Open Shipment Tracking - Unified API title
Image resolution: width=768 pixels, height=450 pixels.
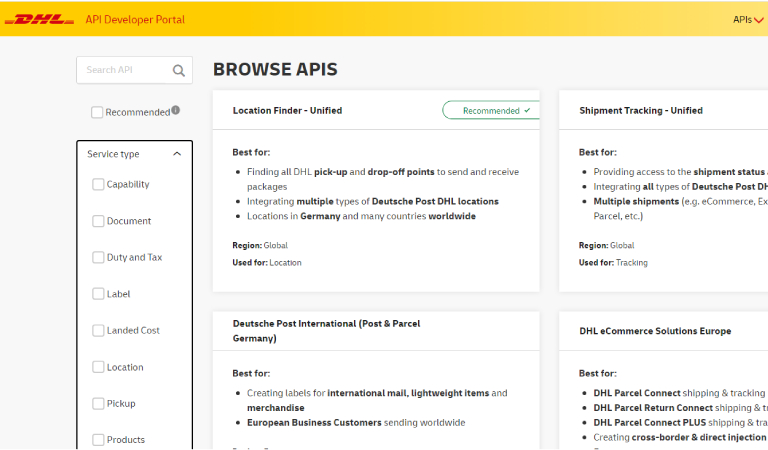(x=641, y=111)
